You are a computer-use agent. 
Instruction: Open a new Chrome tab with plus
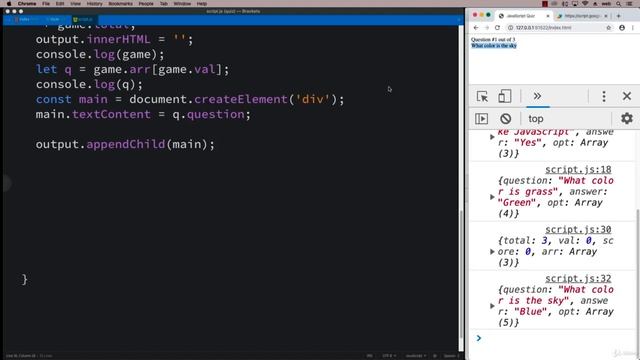[619, 16]
